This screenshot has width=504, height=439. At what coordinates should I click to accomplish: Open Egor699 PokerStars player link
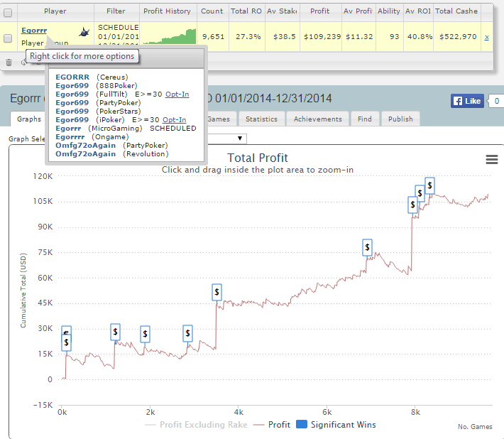tap(72, 112)
